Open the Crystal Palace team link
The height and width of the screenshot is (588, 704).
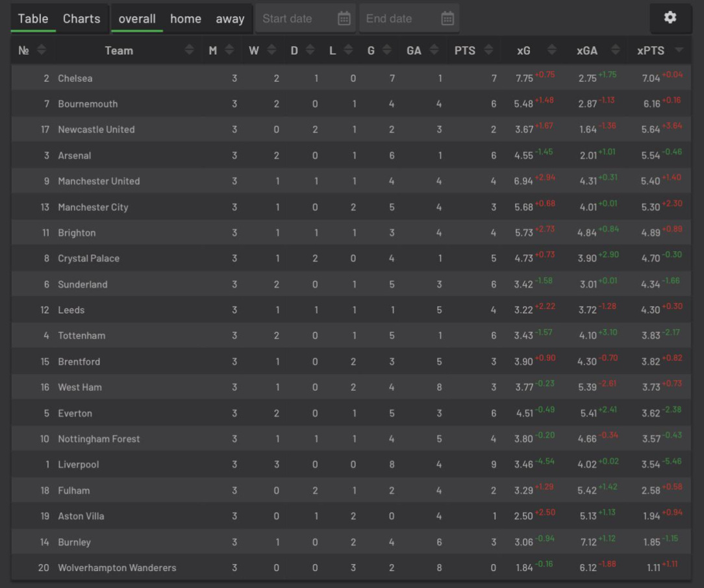pyautogui.click(x=88, y=258)
